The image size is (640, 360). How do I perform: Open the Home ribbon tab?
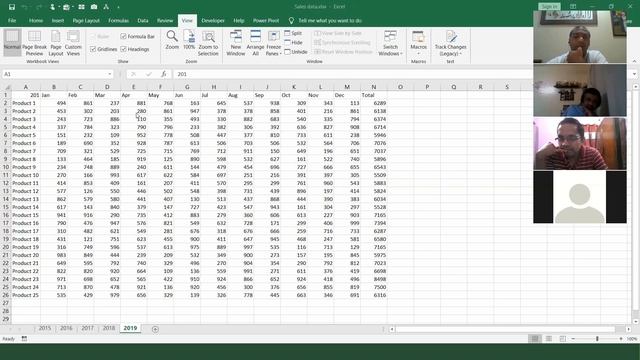coord(36,20)
